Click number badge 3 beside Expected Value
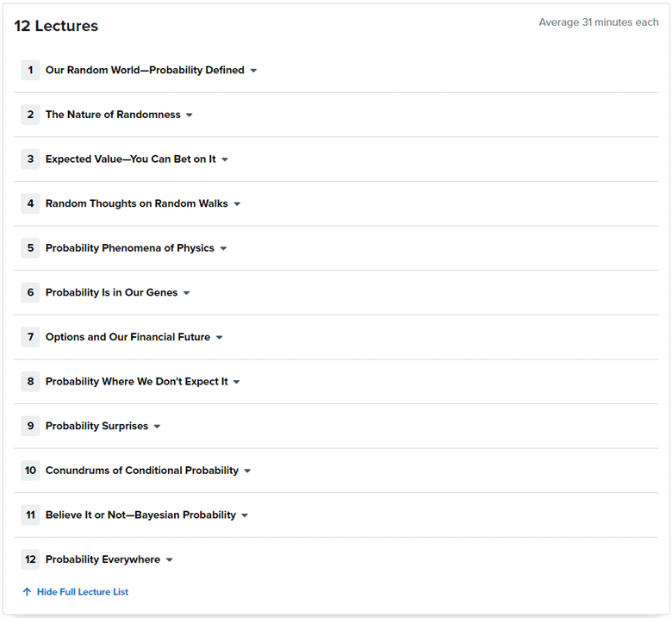 (x=30, y=159)
